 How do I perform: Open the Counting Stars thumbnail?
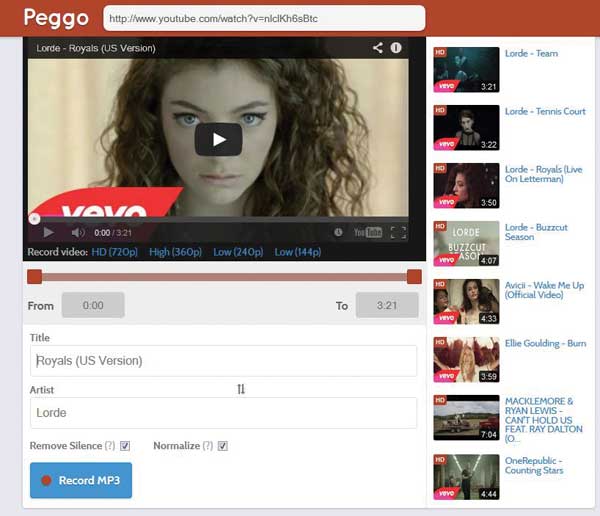click(466, 477)
